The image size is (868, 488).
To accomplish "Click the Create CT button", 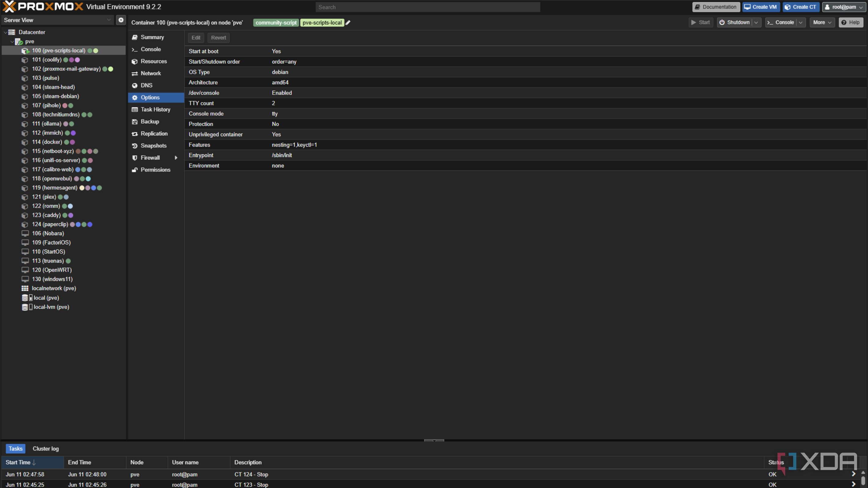I will pyautogui.click(x=801, y=7).
